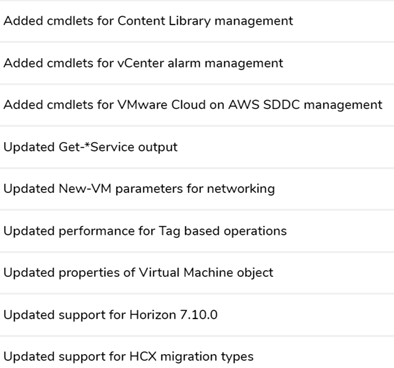
Task: Select HCX migration types row
Action: tap(197, 352)
